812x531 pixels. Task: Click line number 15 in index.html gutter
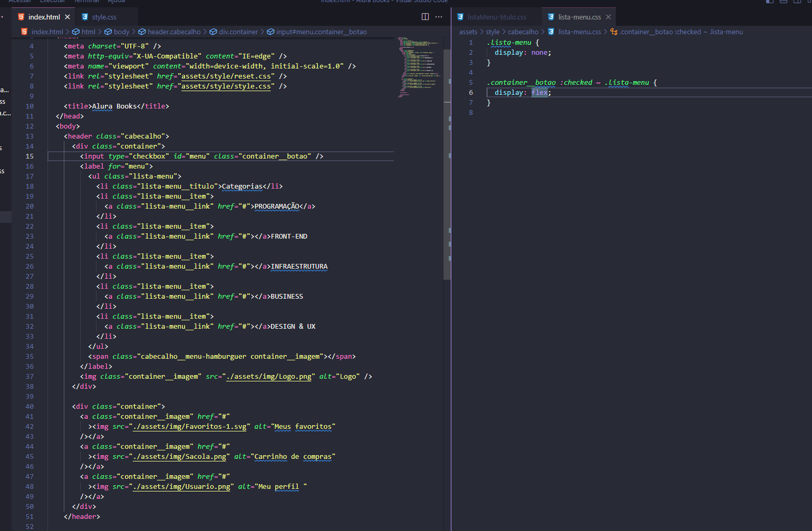point(30,156)
